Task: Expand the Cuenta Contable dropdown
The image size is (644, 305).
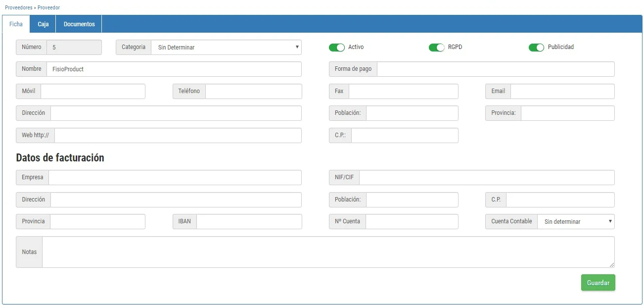Action: (x=575, y=222)
